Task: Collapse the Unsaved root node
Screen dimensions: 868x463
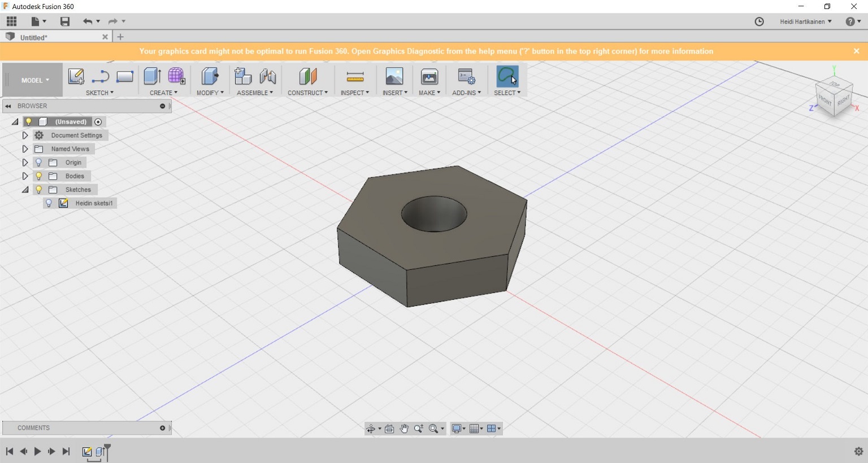Action: pyautogui.click(x=15, y=122)
